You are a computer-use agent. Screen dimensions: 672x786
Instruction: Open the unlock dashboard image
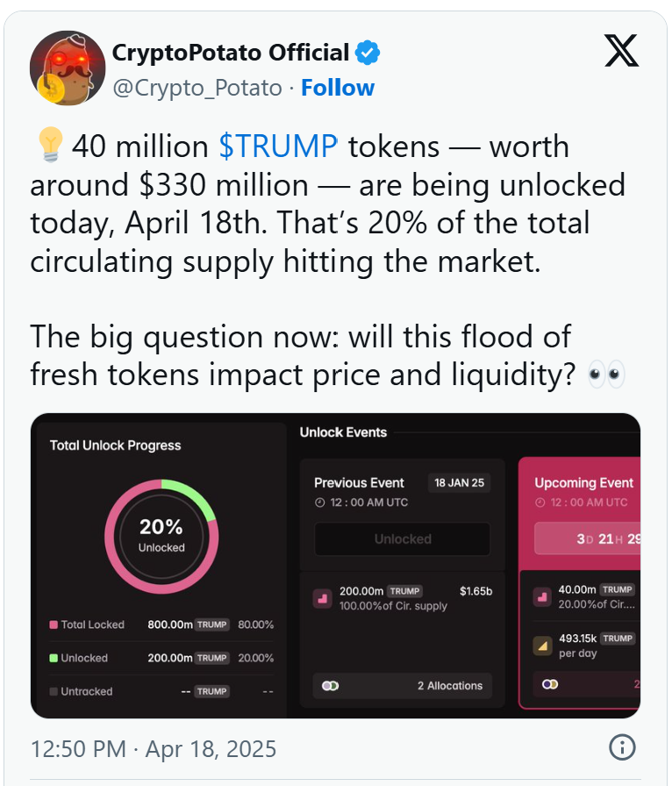tap(335, 566)
